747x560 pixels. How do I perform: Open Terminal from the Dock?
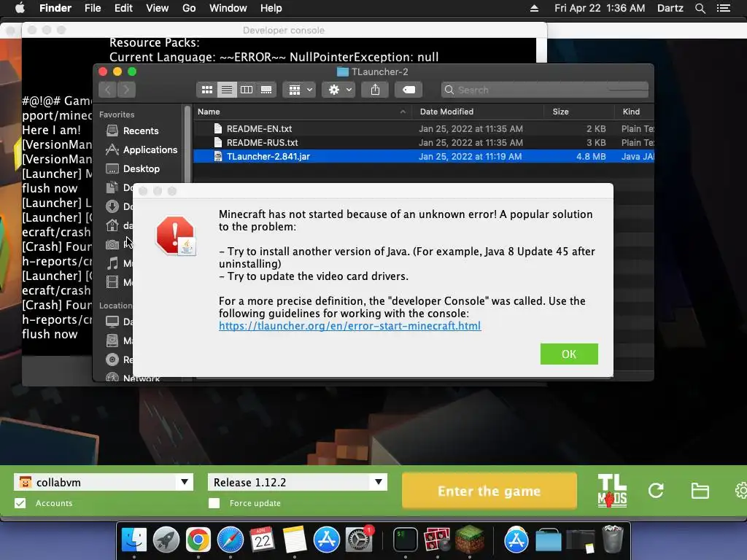point(406,540)
